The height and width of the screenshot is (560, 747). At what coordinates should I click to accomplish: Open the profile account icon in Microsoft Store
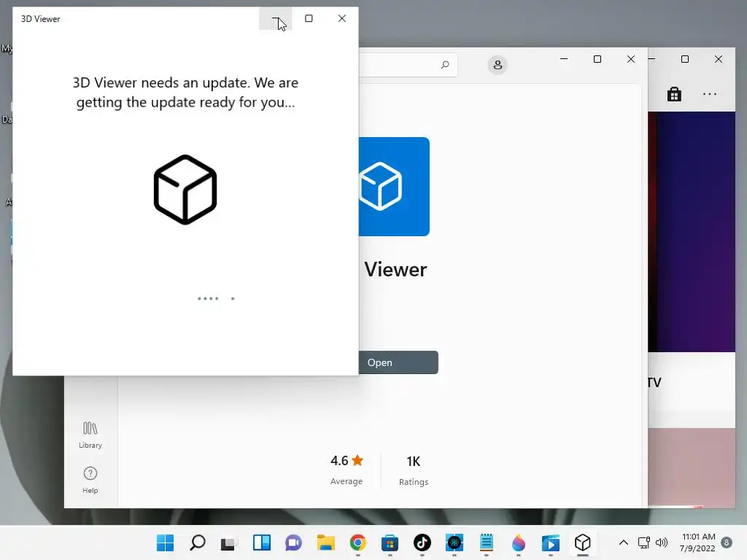coord(498,65)
